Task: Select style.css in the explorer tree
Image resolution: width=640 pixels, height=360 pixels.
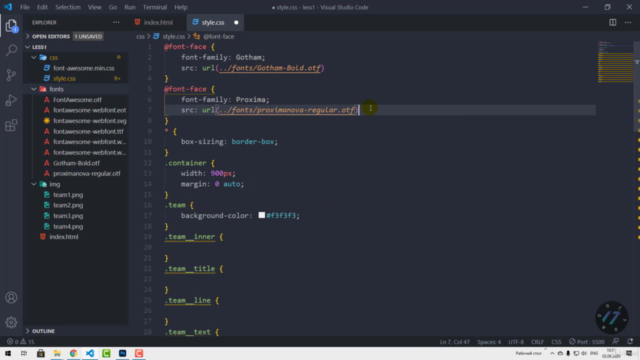Action: pos(64,78)
